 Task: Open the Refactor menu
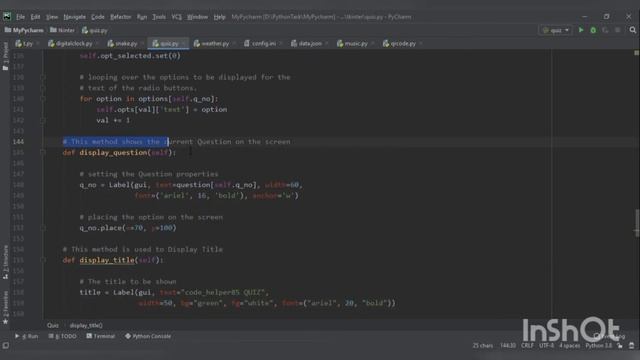tap(120, 17)
